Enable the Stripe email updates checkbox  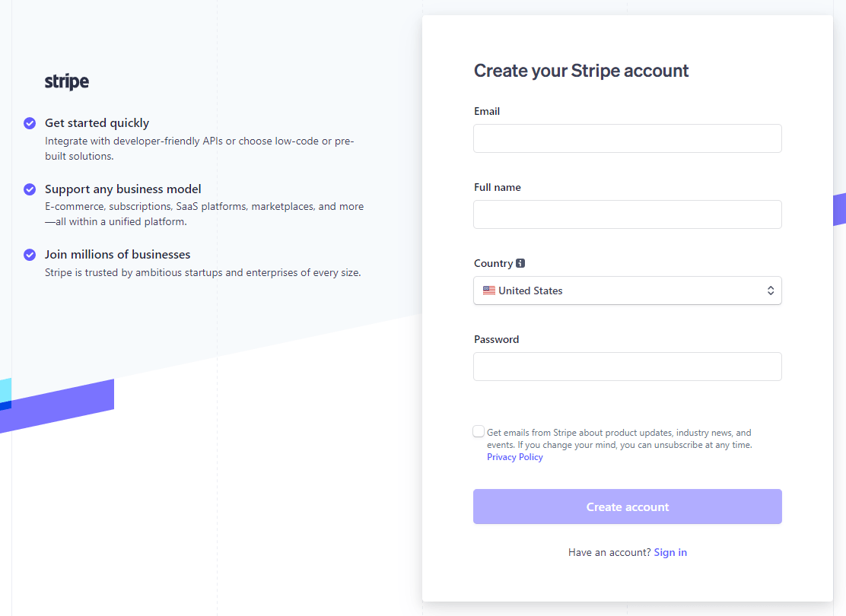[479, 430]
